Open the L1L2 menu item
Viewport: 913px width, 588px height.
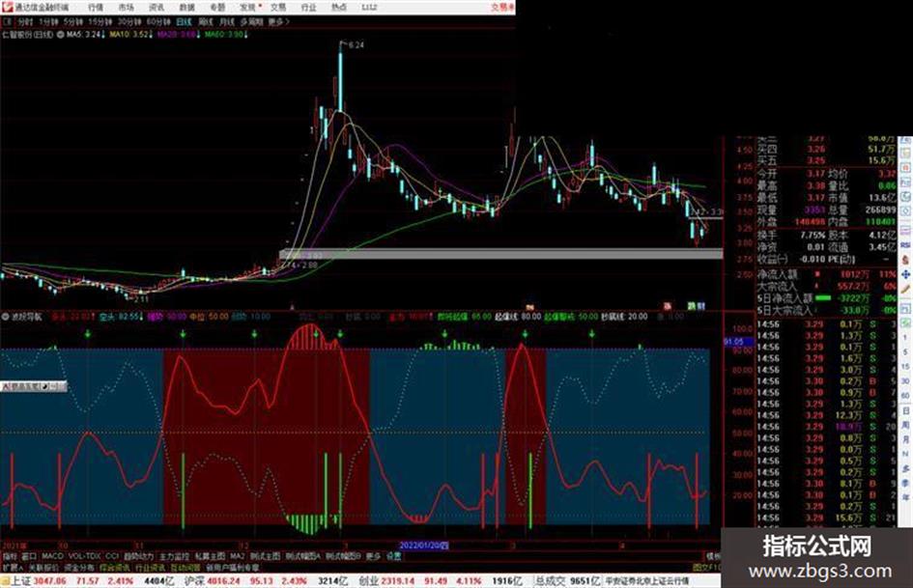tap(369, 8)
